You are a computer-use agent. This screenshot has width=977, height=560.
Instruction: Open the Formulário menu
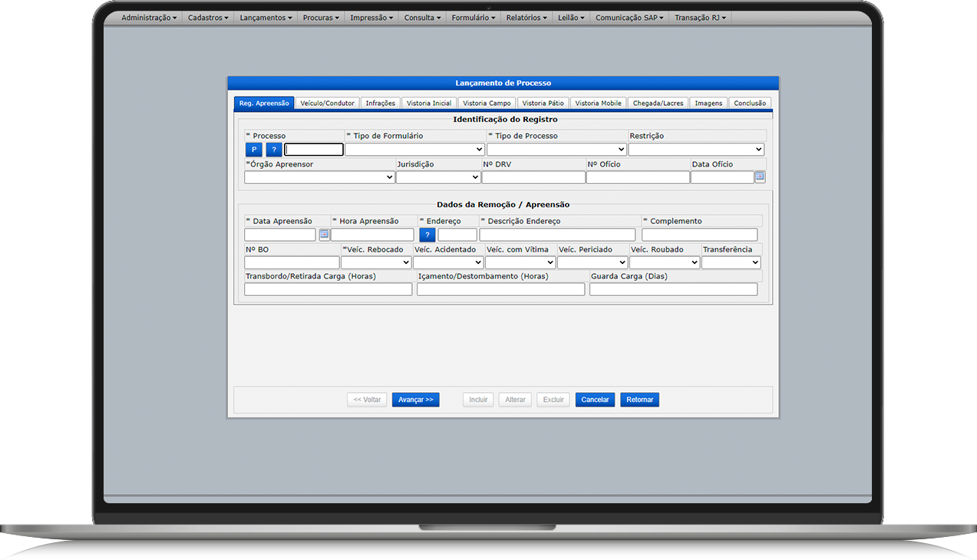point(474,18)
